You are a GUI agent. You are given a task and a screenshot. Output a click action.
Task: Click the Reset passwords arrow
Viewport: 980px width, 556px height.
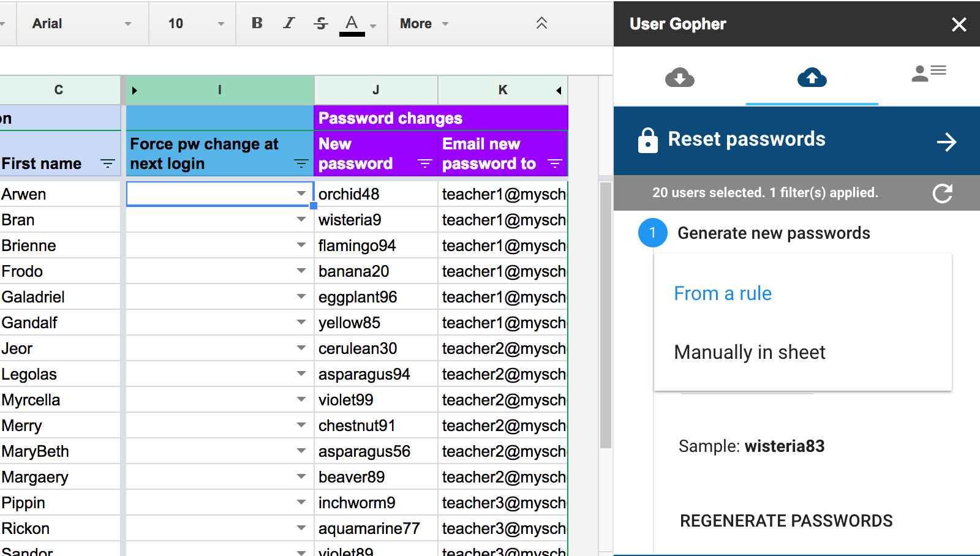point(946,142)
